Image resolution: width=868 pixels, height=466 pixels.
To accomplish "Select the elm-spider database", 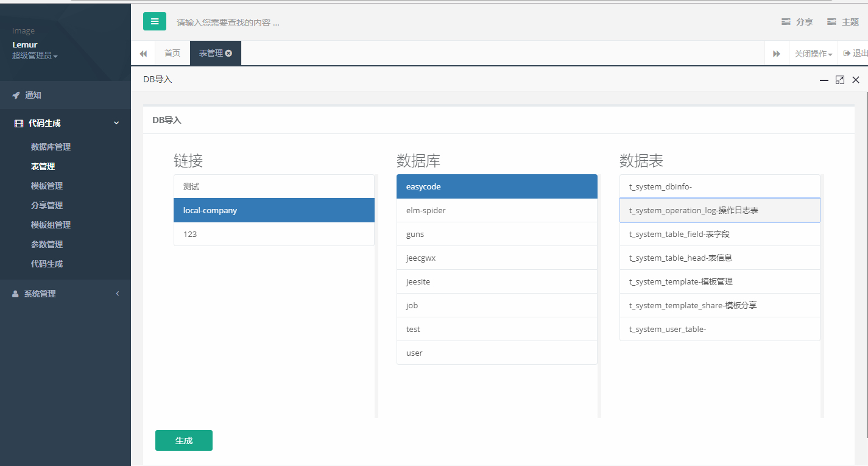I will tap(497, 210).
